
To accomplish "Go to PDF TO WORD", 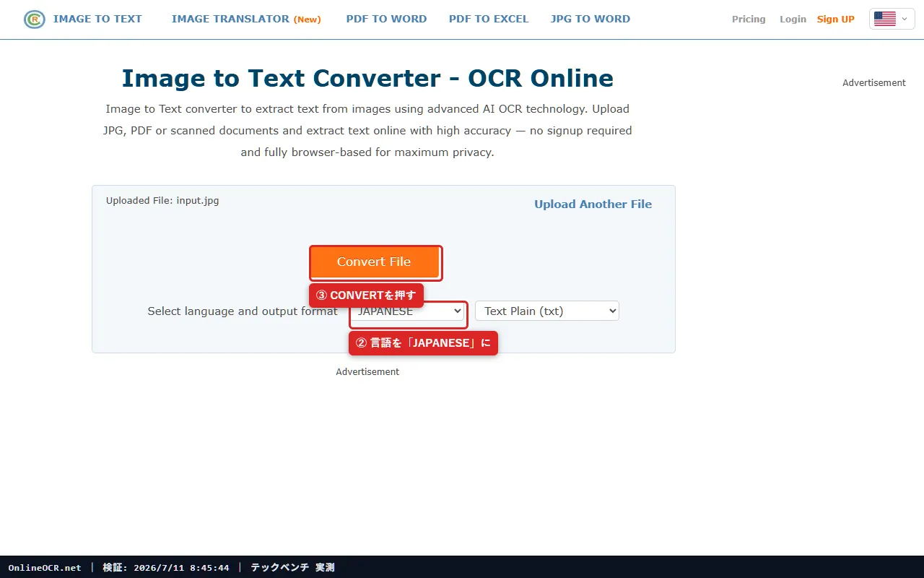I will pyautogui.click(x=386, y=19).
